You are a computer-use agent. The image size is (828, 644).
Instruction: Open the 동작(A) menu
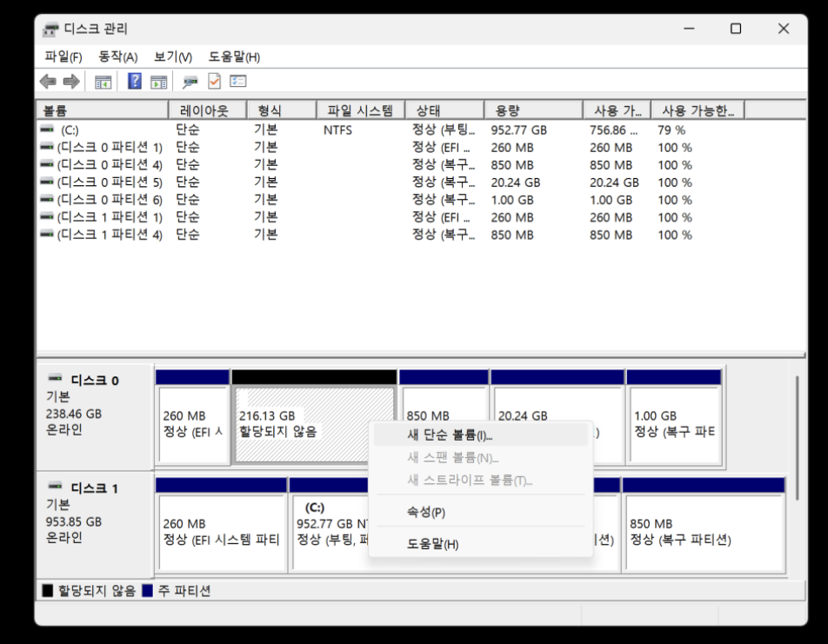pyautogui.click(x=117, y=56)
